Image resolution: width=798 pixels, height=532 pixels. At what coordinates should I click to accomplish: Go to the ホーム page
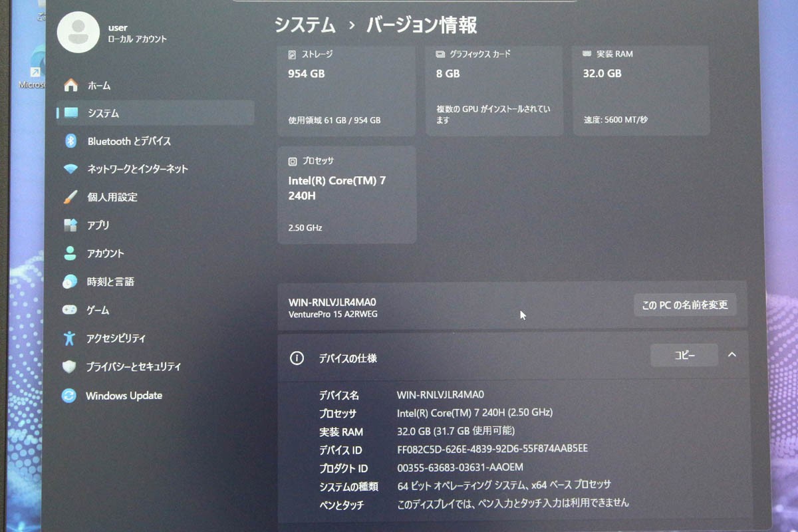pos(98,85)
